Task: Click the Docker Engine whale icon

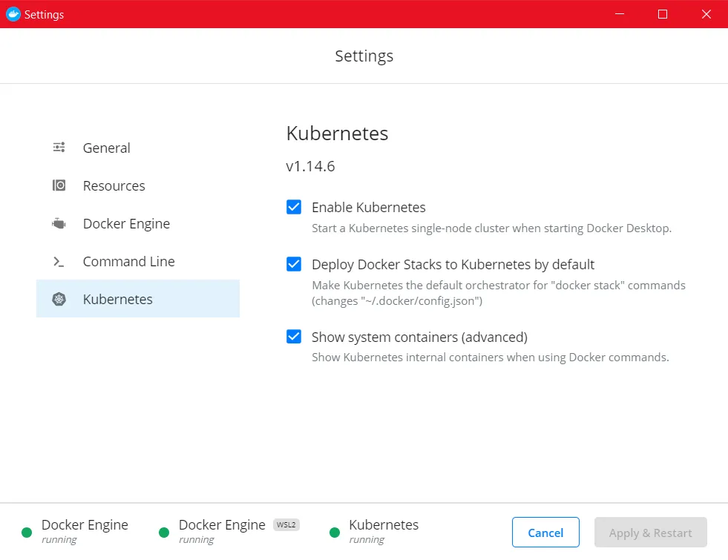Action: [x=59, y=223]
